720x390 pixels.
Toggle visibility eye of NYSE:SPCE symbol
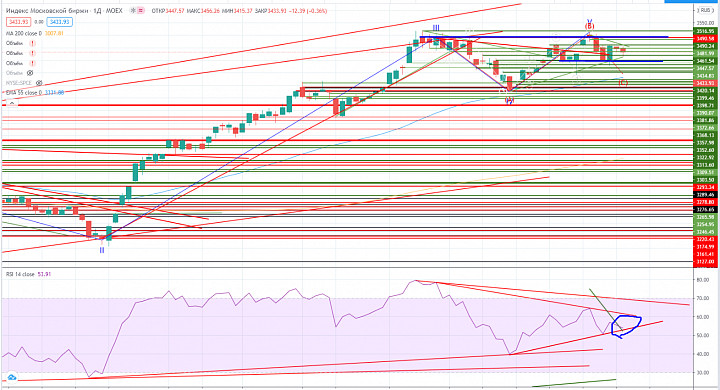39,83
